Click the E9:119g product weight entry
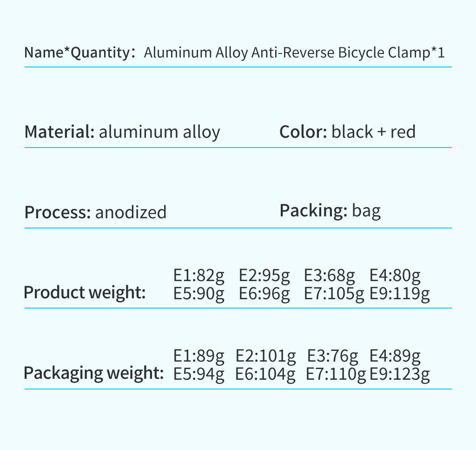This screenshot has height=450, width=476. 399,294
